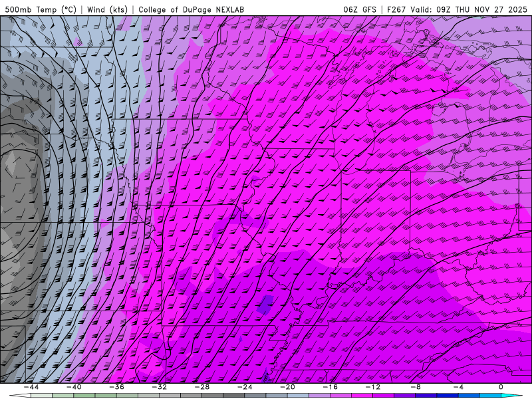Click the -12 color scale label
Image resolution: width=532 pixels, height=399 pixels.
pos(373,387)
